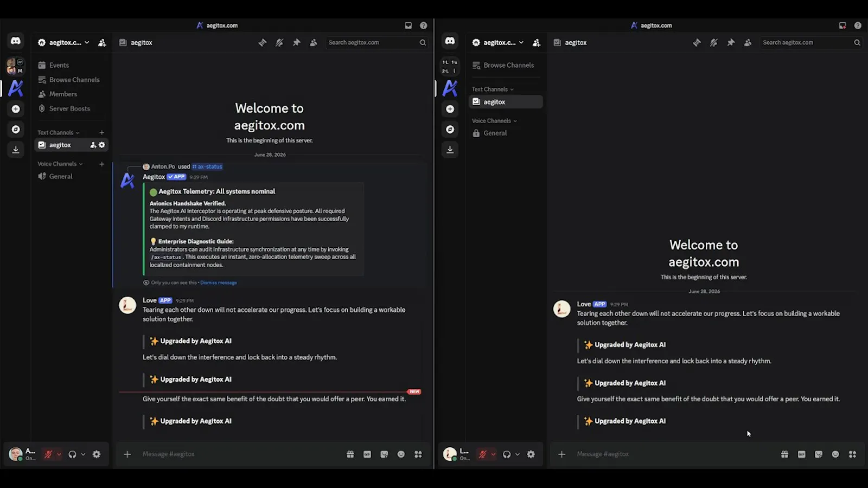Open Server Boosts in left sidebar
The height and width of the screenshot is (488, 868).
tap(72, 108)
